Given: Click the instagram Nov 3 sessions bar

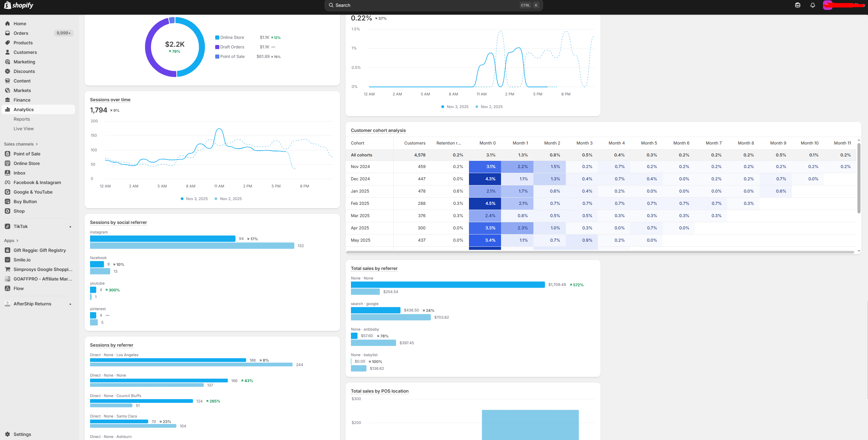Looking at the screenshot, I should (163, 239).
